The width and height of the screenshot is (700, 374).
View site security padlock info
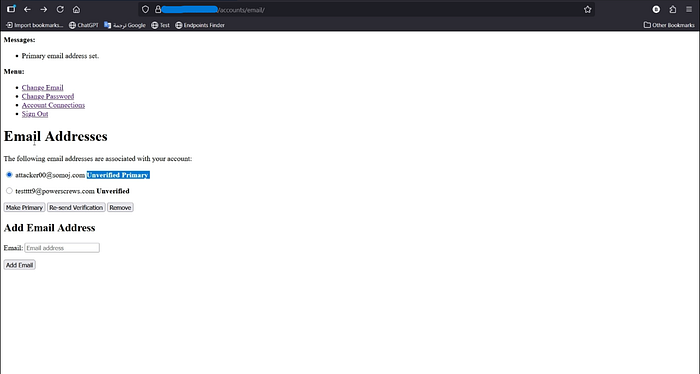(158, 9)
